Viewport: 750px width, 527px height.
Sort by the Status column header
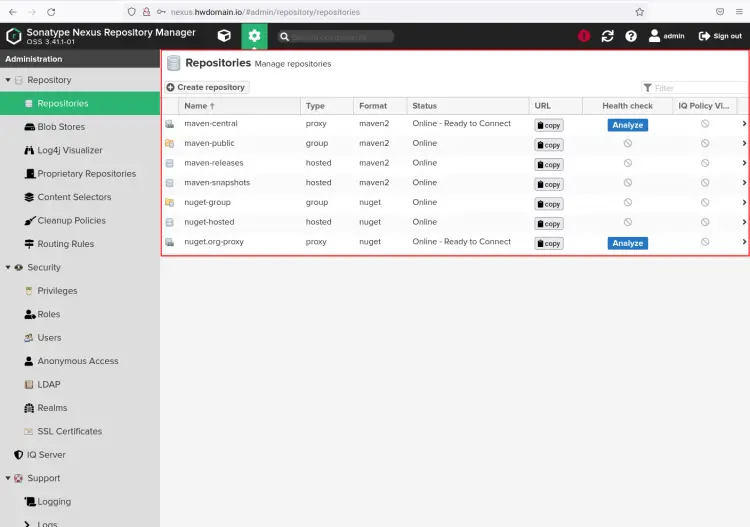click(x=468, y=106)
